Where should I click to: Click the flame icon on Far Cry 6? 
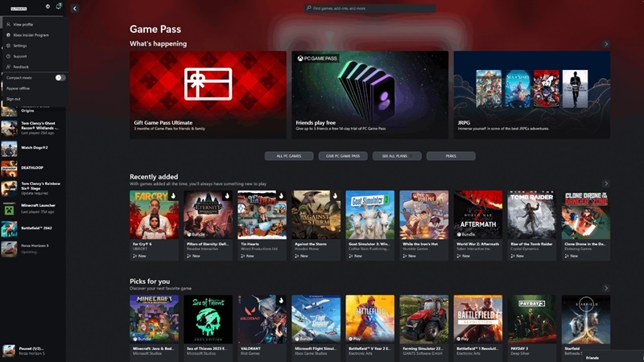point(173,195)
